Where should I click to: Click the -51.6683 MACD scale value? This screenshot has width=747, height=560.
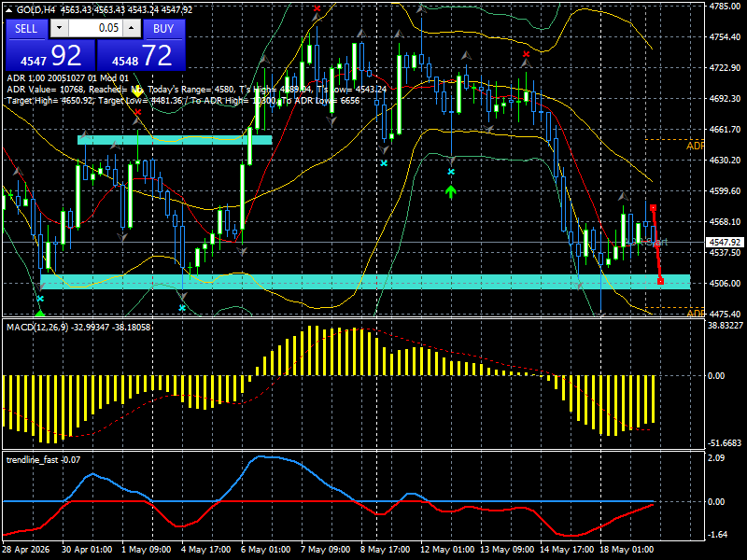pyautogui.click(x=725, y=442)
